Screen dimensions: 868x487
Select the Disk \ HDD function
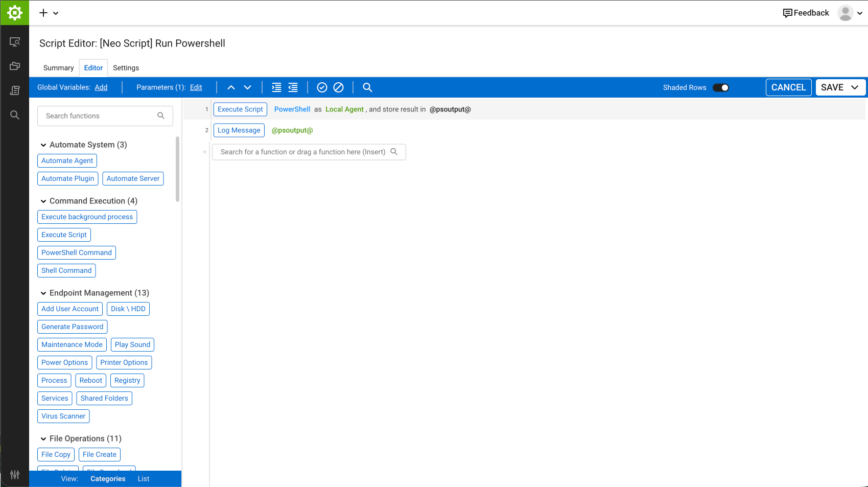pos(128,309)
